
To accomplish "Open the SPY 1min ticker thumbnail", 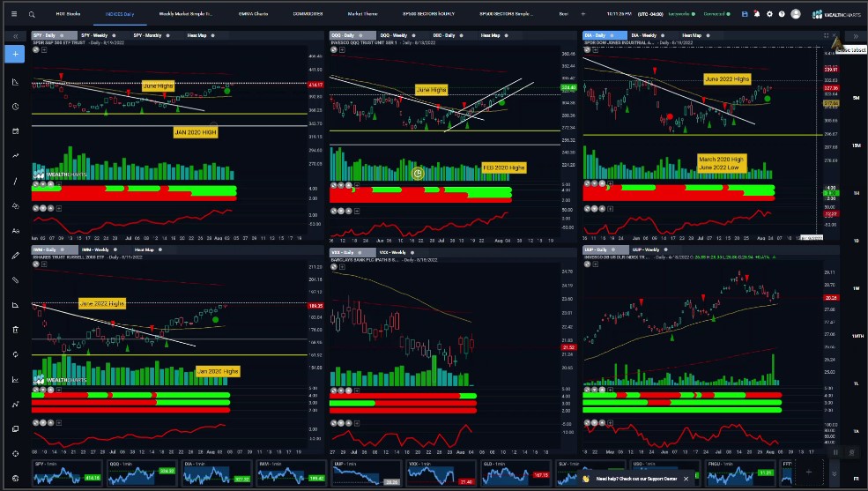I will point(67,474).
